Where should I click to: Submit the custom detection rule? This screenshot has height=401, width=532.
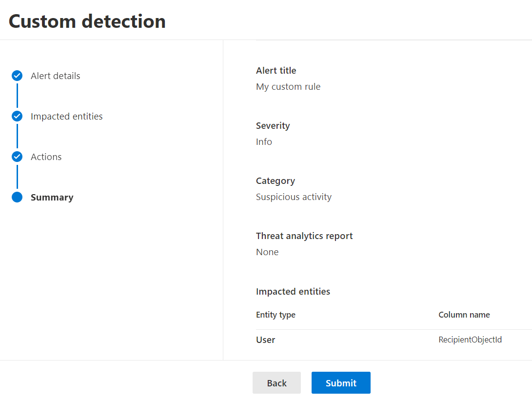(x=341, y=383)
